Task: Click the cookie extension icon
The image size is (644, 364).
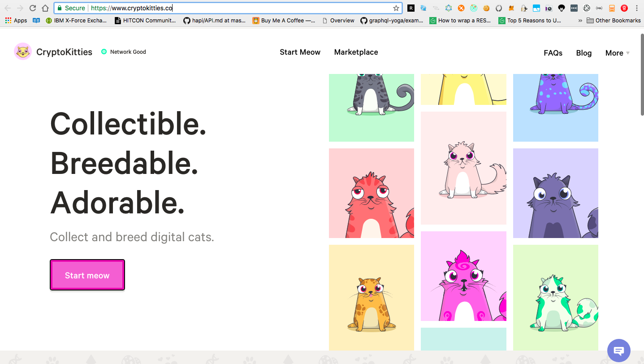Action: 486,8
